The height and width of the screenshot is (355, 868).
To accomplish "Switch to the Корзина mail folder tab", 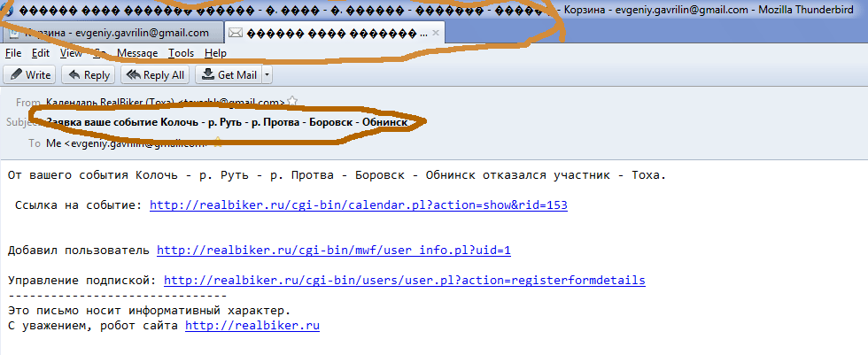I will pos(111,33).
